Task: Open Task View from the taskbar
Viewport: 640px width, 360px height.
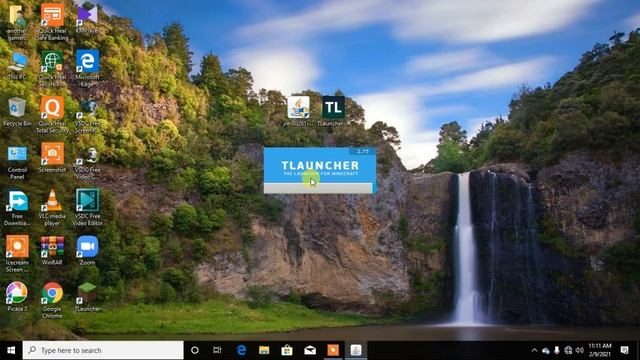Action: (217, 350)
